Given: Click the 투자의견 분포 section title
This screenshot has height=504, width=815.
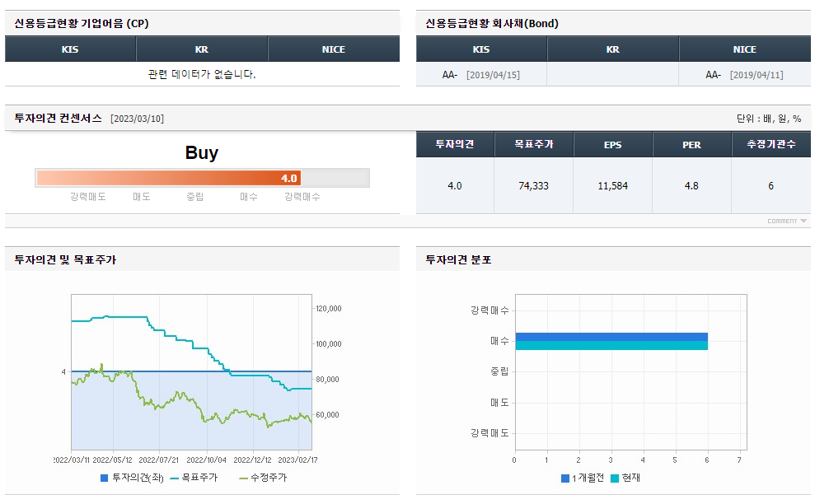Looking at the screenshot, I should click(458, 259).
